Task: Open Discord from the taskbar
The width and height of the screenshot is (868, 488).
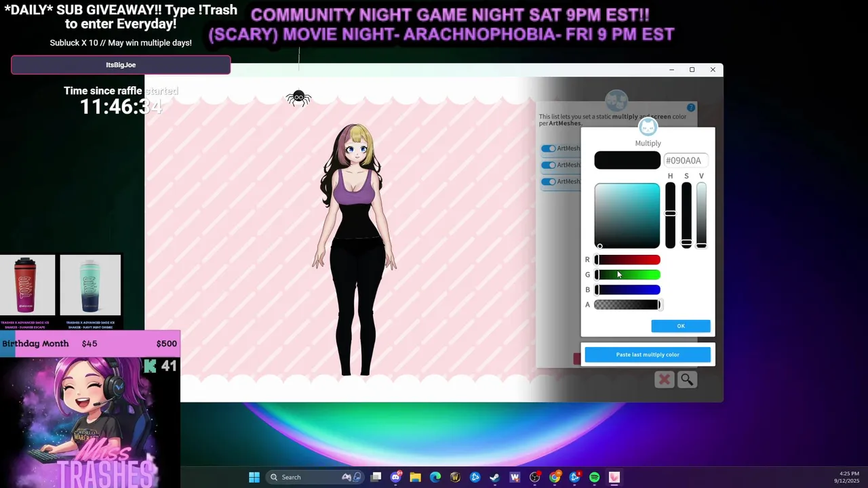Action: pyautogui.click(x=396, y=477)
